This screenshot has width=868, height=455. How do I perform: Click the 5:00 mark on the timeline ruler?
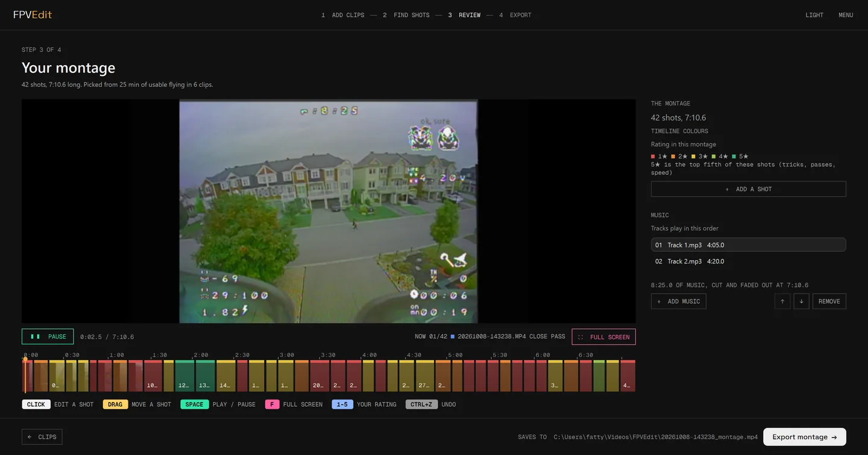click(455, 355)
